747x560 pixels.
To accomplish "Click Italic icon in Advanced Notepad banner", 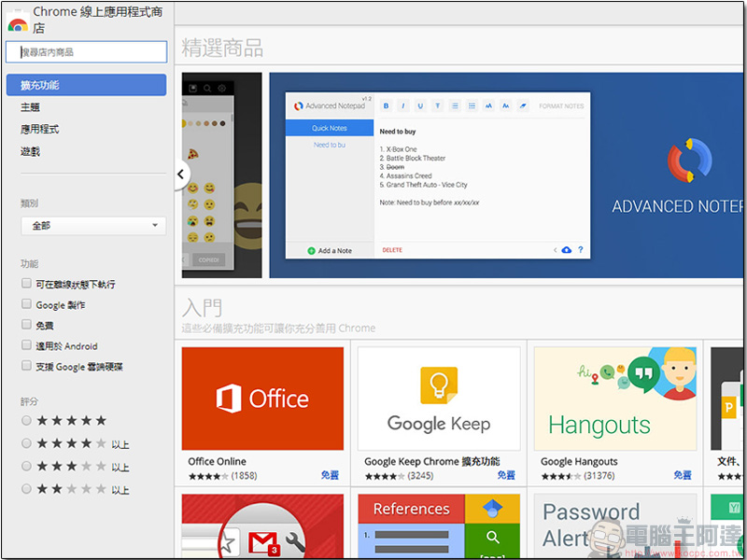I will (x=403, y=105).
